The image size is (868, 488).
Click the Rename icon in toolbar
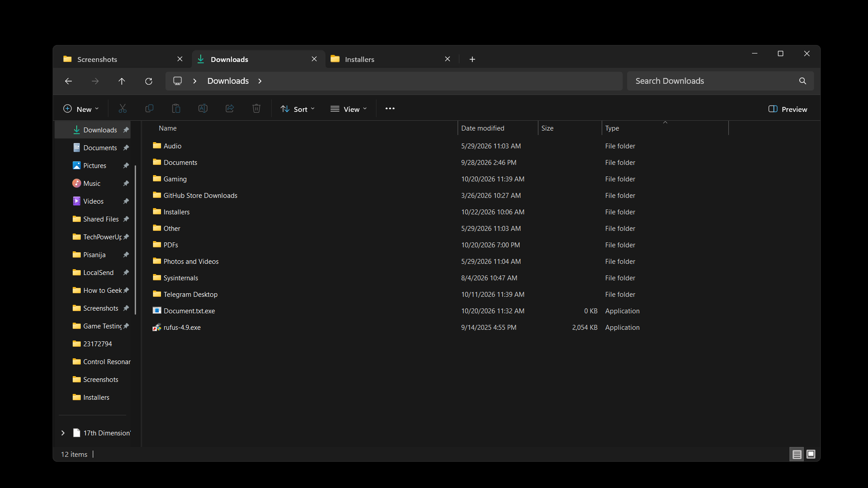(203, 109)
